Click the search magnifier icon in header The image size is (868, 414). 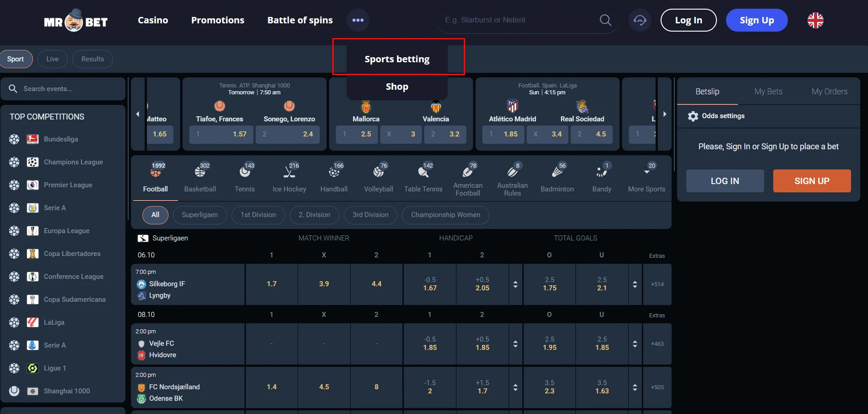coord(605,20)
